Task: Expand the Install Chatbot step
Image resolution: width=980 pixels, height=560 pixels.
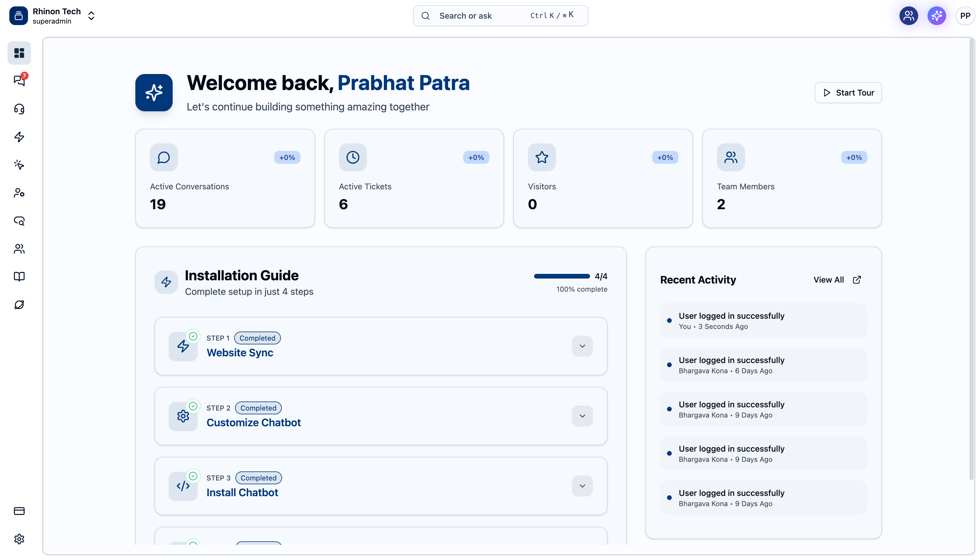Action: pos(582,486)
